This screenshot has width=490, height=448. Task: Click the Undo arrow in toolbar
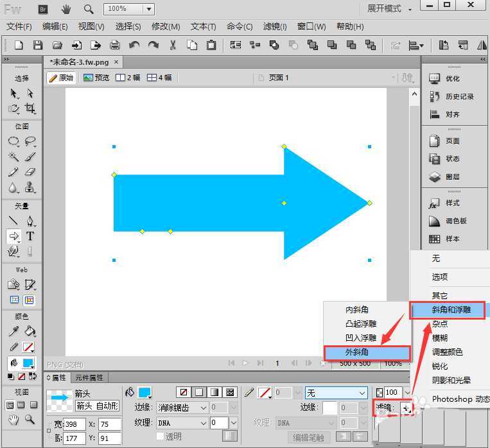[134, 45]
